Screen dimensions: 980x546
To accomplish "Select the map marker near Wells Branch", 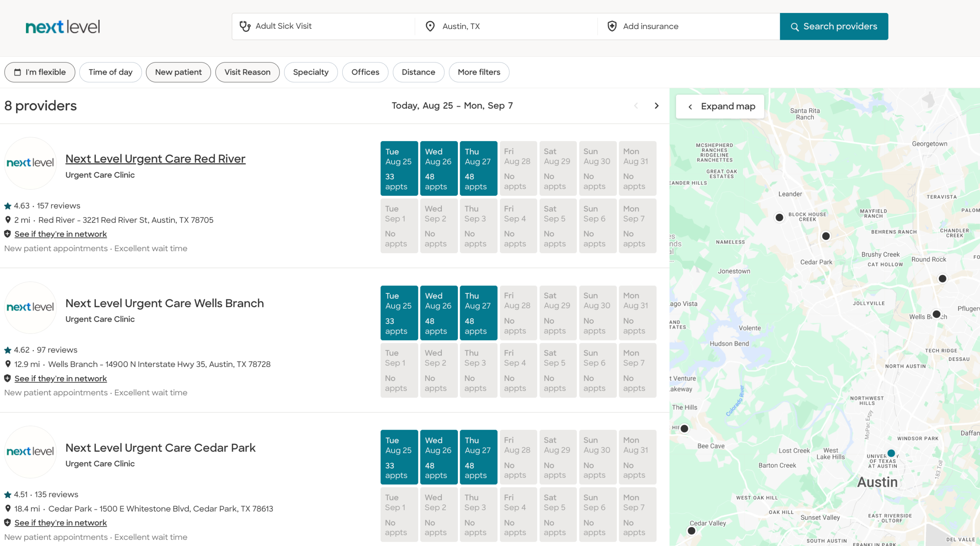I will 936,314.
